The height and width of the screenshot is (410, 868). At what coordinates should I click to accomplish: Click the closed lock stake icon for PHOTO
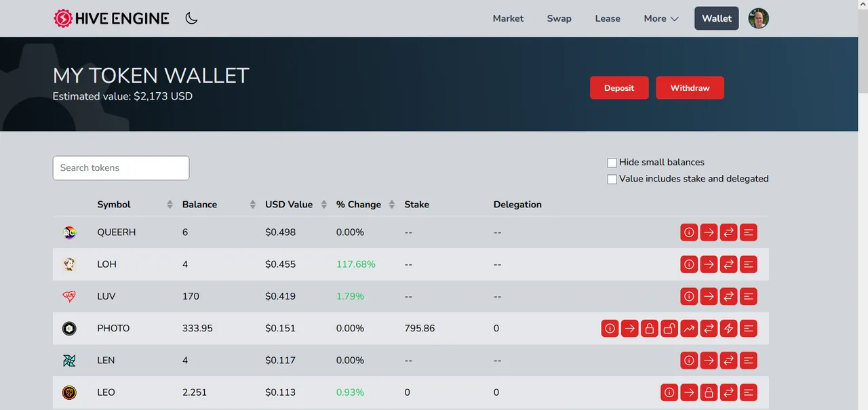[x=650, y=329]
